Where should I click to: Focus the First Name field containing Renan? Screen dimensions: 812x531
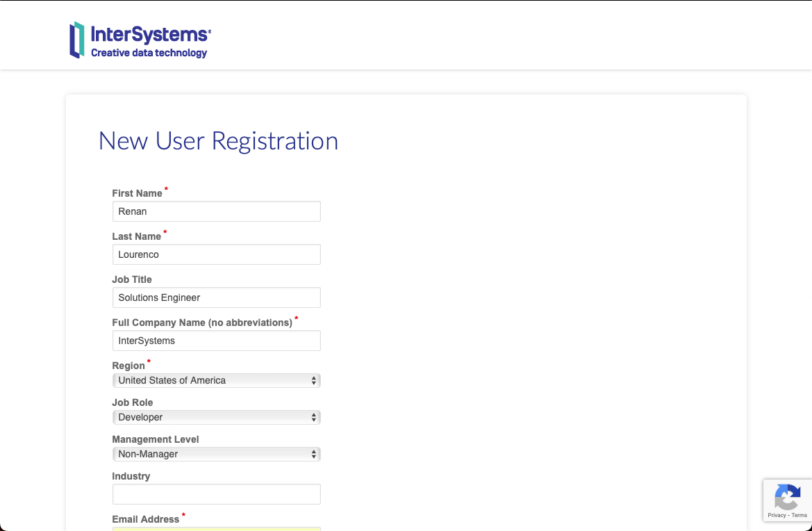point(216,211)
